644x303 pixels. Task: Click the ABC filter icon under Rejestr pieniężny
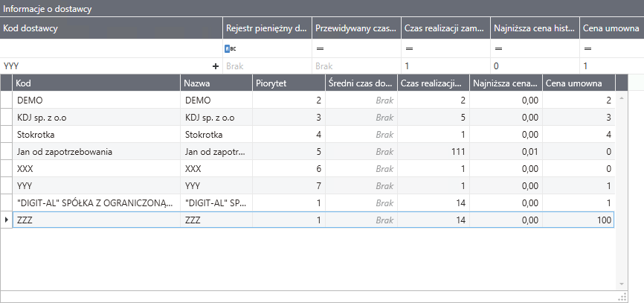tap(230, 48)
